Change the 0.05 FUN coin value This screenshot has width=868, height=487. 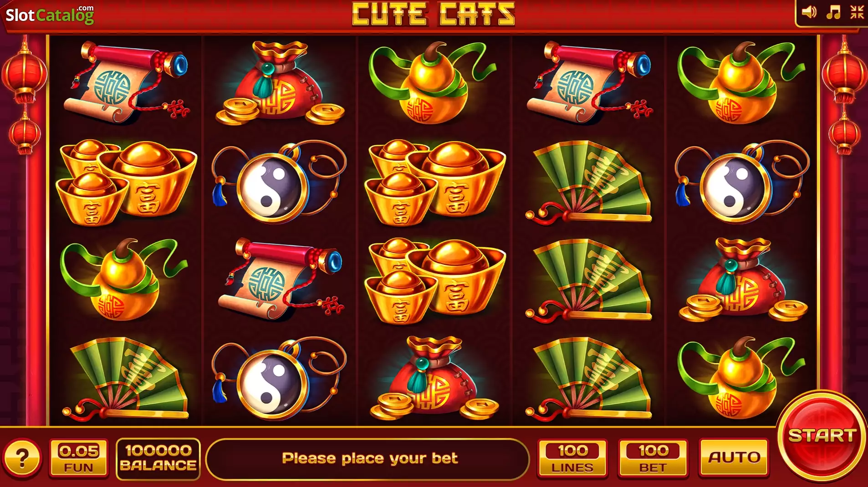[79, 458]
